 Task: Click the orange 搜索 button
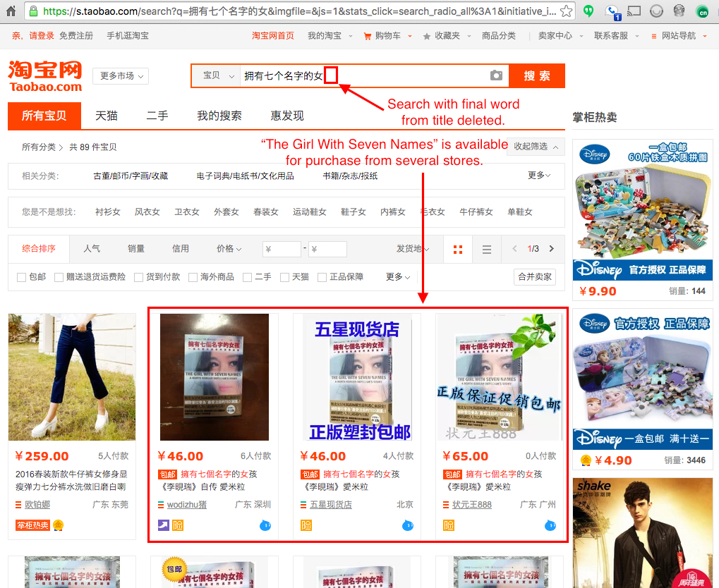tap(537, 75)
